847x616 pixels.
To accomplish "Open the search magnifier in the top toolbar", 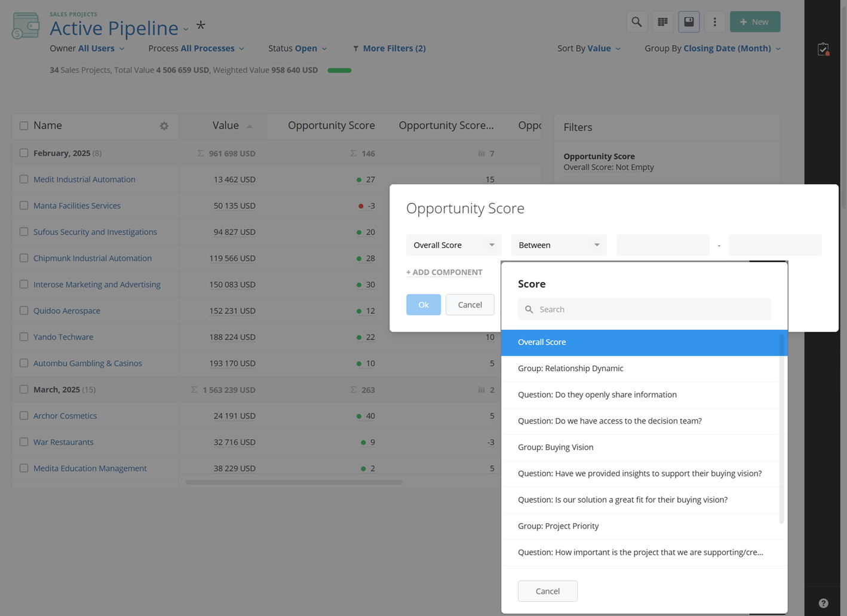I will click(637, 22).
